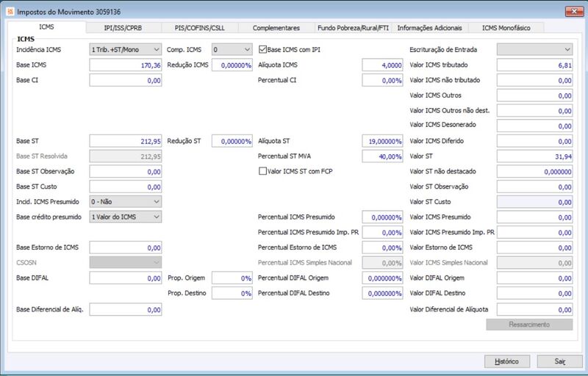588x376 pixels.
Task: Select the Percentual ICMS Presumido field
Action: tap(382, 217)
